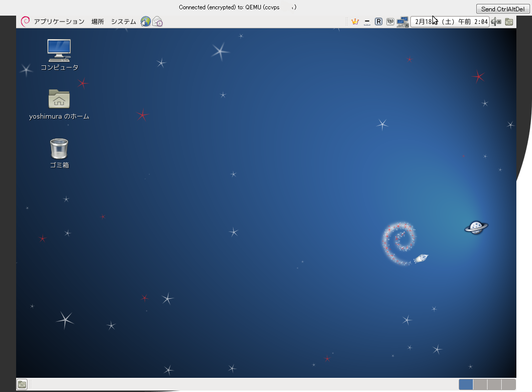This screenshot has height=392, width=532.
Task: Click the コンピュータ label text
Action: [x=60, y=67]
